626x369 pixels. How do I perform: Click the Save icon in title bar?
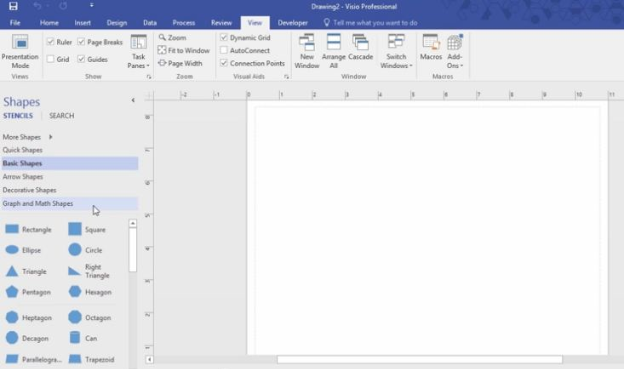[13, 6]
